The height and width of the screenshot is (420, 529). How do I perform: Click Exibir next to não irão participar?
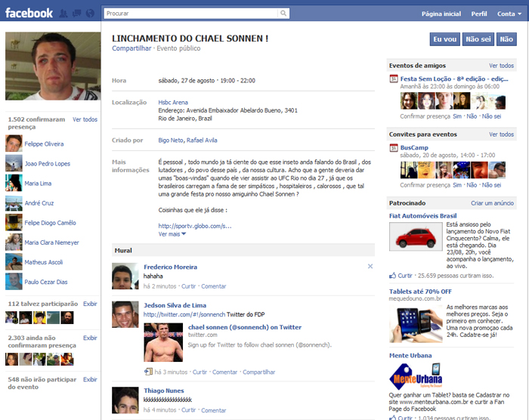coord(90,379)
